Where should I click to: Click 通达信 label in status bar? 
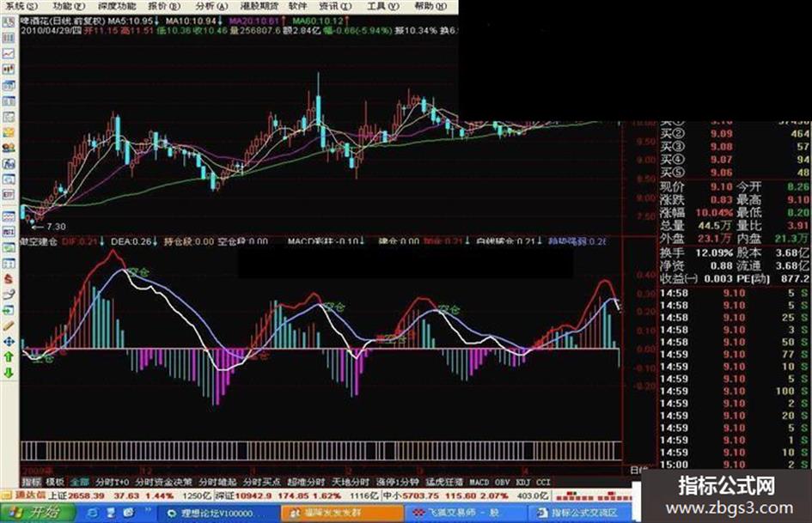(31, 496)
